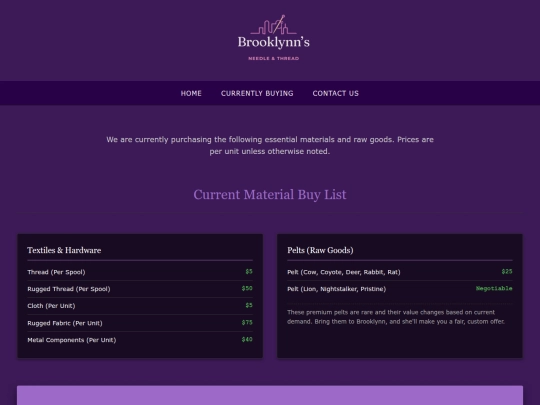Click the $5 price for Thread
Image resolution: width=540 pixels, height=405 pixels.
point(249,272)
